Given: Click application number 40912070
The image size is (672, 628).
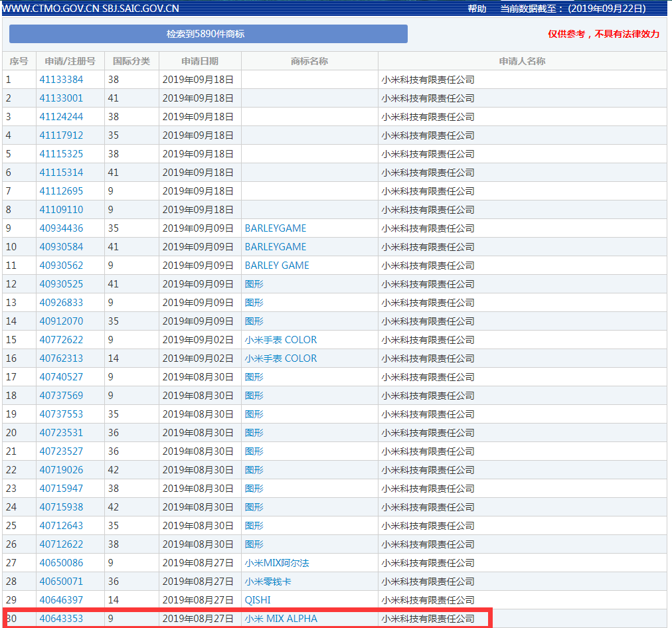Looking at the screenshot, I should coord(61,321).
